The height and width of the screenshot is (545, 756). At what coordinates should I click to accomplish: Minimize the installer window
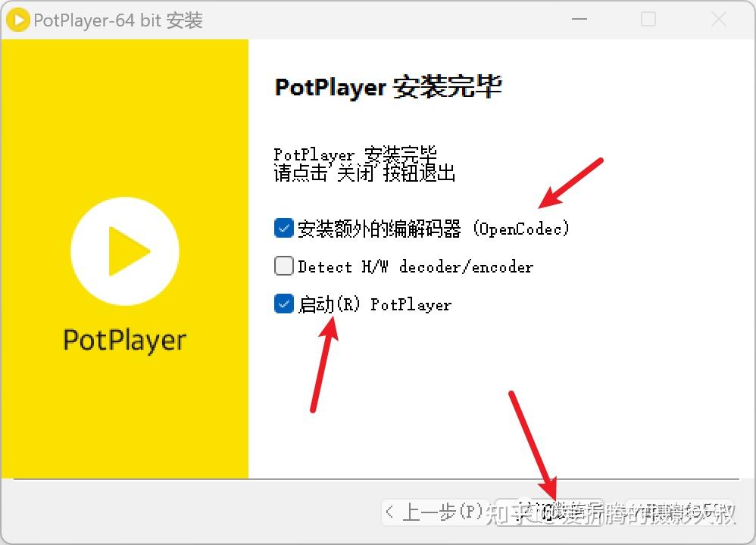[579, 19]
